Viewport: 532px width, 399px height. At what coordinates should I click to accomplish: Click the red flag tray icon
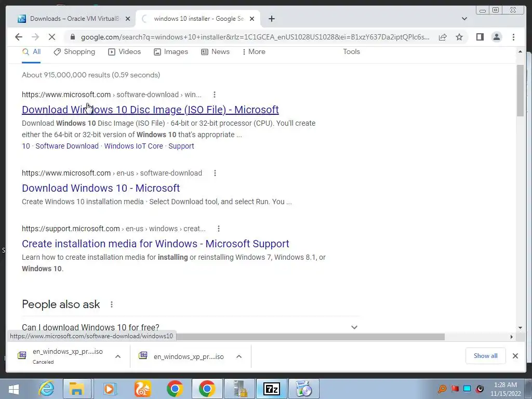click(455, 389)
